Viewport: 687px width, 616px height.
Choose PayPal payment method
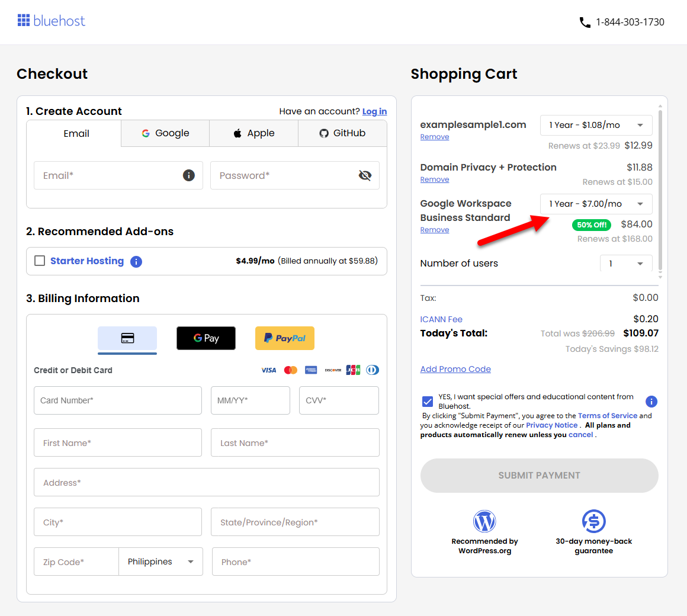(285, 338)
